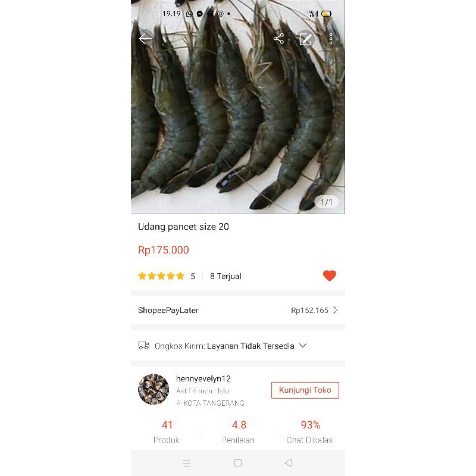The width and height of the screenshot is (476, 476).
Task: Share this shrimp product listing
Action: [278, 39]
